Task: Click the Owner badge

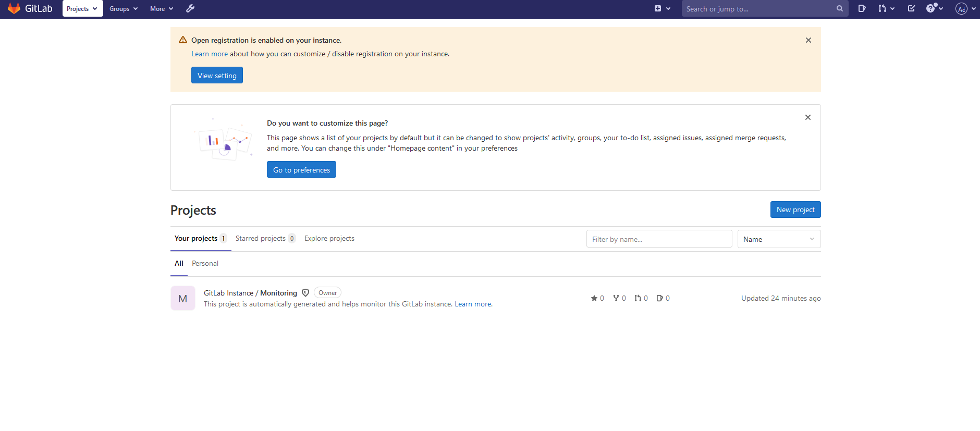Action: pos(327,293)
